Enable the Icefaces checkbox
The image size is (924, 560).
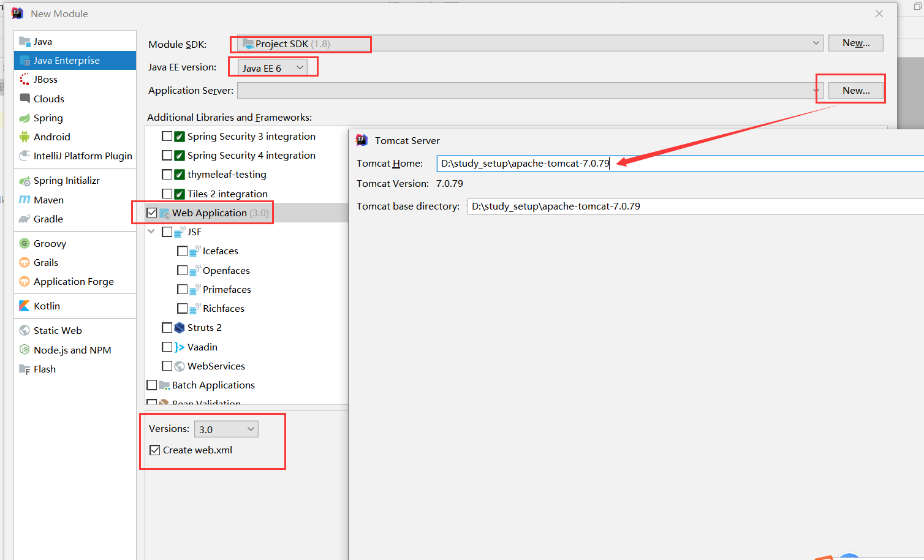pos(182,251)
